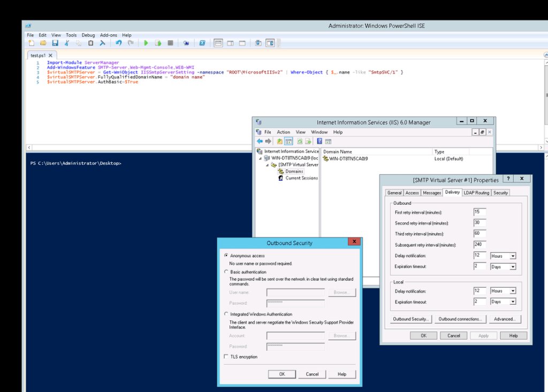
Task: Click Outbound Security... button
Action: (x=410, y=319)
